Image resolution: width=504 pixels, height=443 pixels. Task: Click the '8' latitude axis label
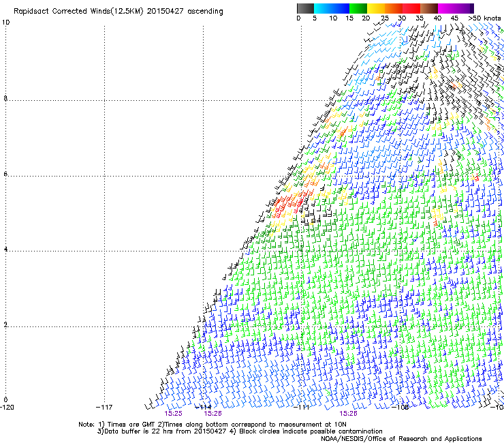tap(5, 98)
